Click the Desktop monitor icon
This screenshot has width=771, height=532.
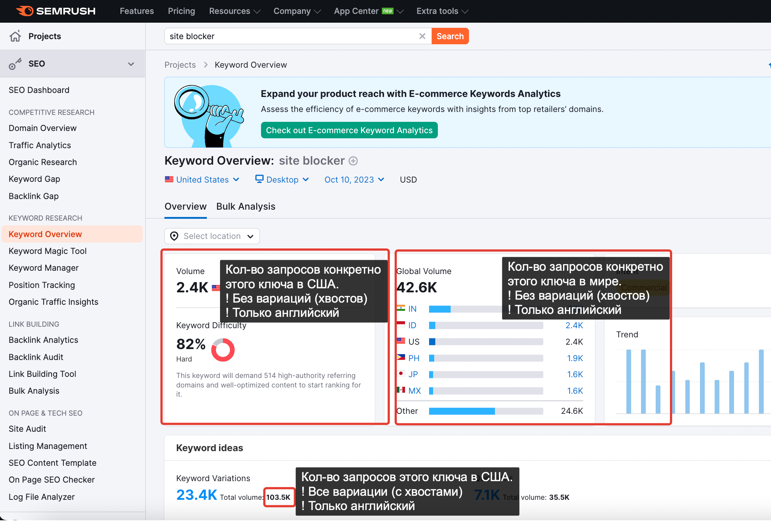259,179
